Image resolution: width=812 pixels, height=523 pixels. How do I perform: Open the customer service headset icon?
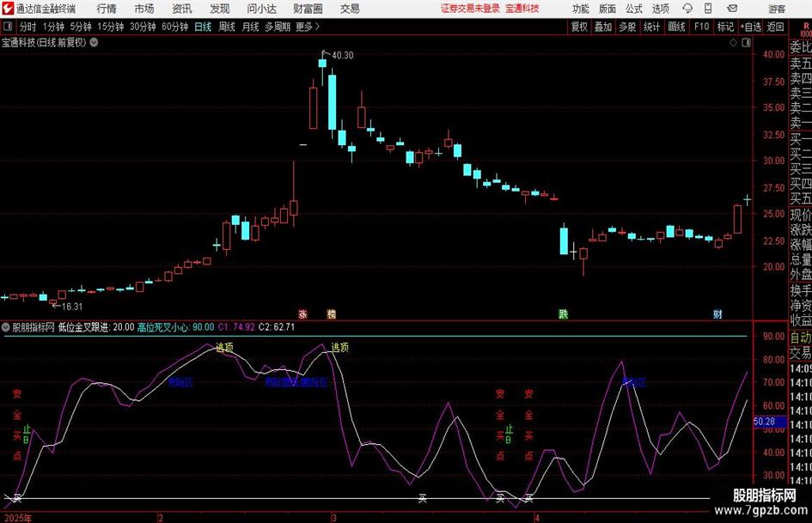point(687,9)
